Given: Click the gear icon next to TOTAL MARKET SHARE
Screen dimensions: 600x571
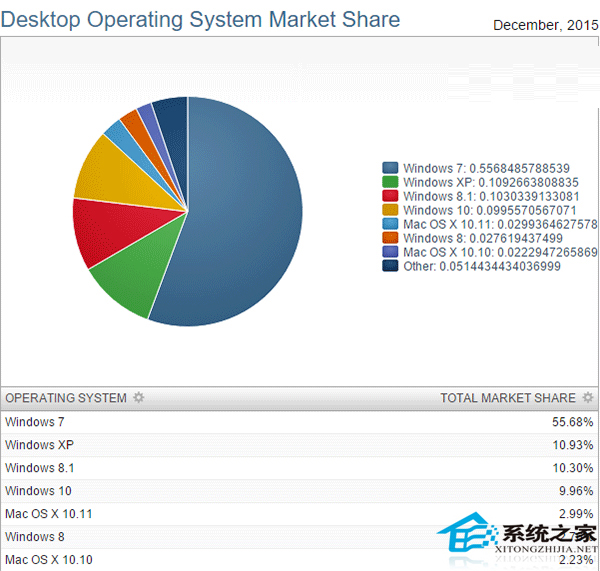Looking at the screenshot, I should pos(588,398).
